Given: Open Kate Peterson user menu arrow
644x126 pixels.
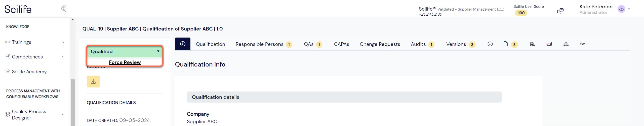Looking at the screenshot, I should (629, 9).
